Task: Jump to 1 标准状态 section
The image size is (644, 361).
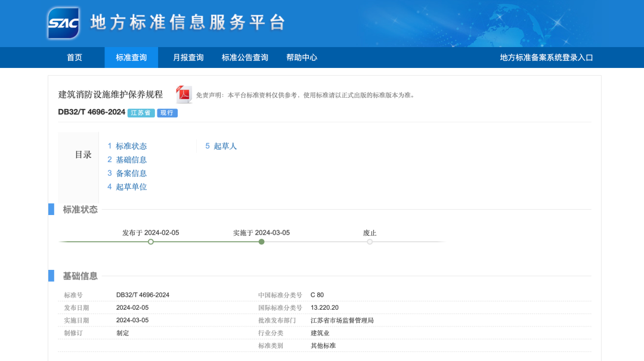Action: click(x=127, y=146)
